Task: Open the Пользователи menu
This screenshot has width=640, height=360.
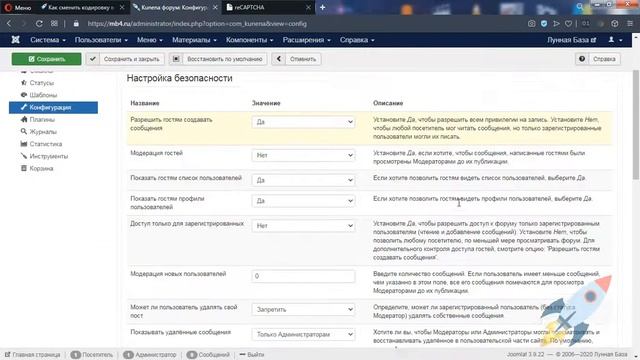Action: (x=101, y=40)
